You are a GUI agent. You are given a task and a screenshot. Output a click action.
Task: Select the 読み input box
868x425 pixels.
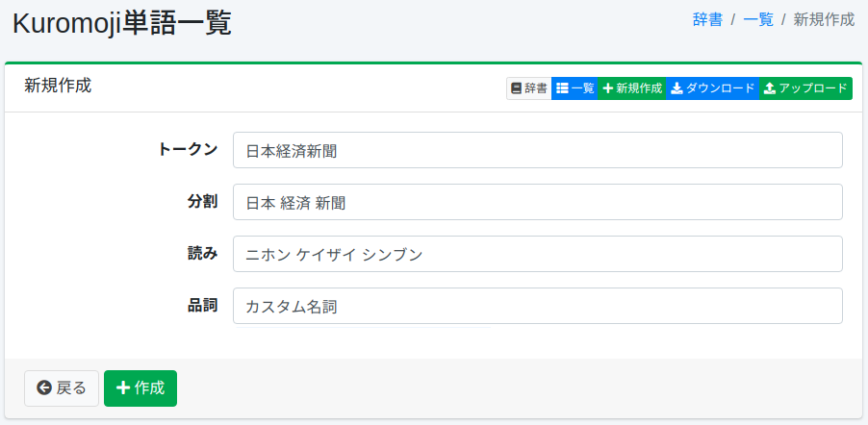(x=537, y=254)
